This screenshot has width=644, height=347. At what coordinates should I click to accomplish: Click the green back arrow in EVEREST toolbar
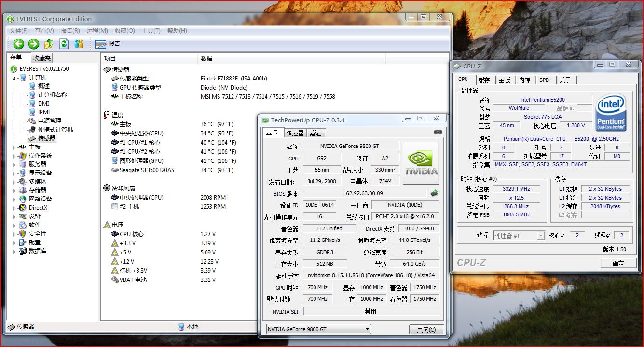[18, 44]
